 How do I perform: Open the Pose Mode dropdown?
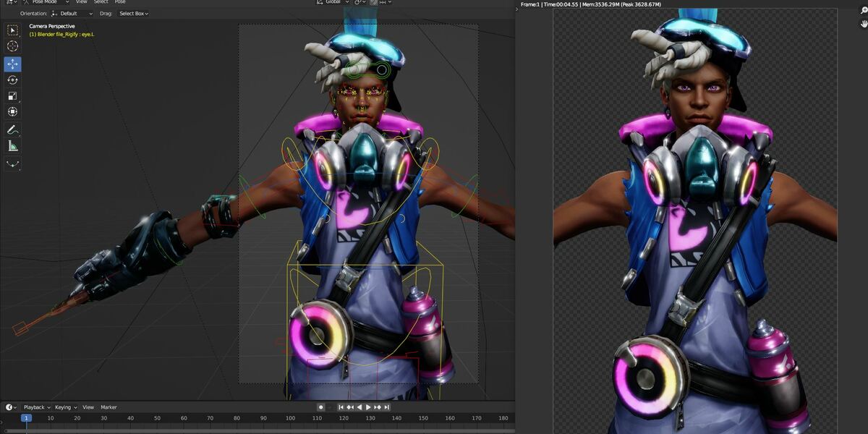46,2
